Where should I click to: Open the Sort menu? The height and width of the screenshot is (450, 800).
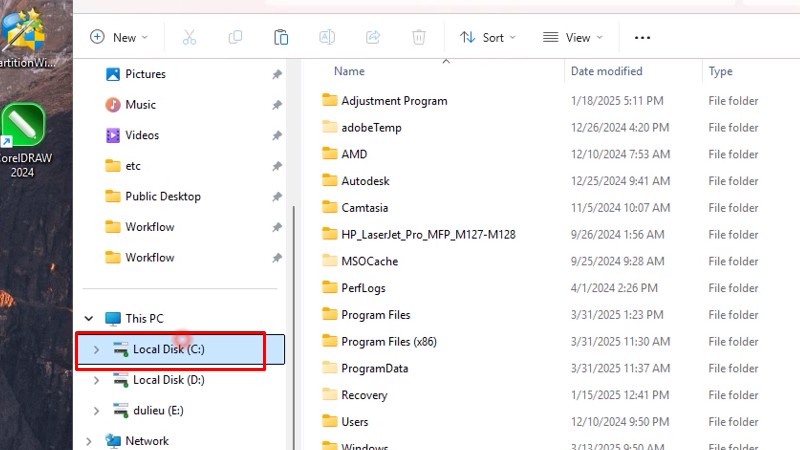pos(488,37)
